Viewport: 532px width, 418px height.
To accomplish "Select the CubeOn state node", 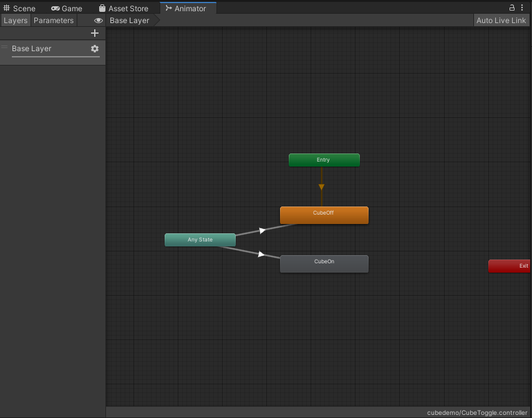I will (324, 264).
